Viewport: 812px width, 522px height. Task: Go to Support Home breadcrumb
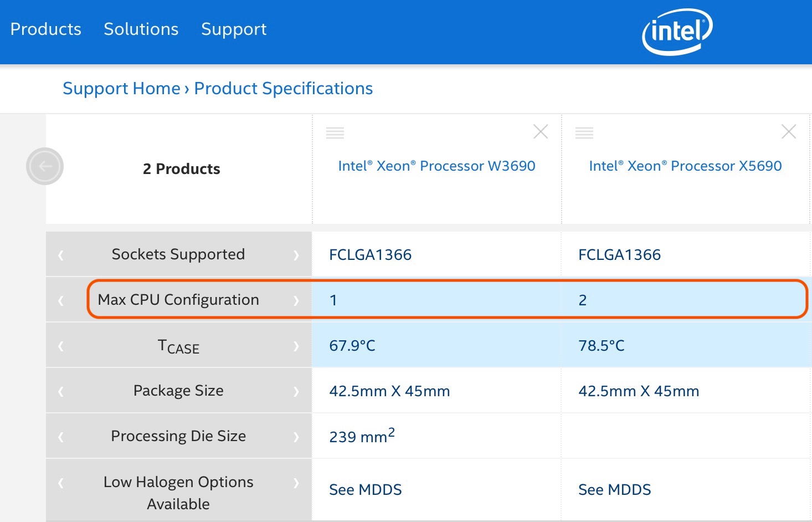coord(121,88)
